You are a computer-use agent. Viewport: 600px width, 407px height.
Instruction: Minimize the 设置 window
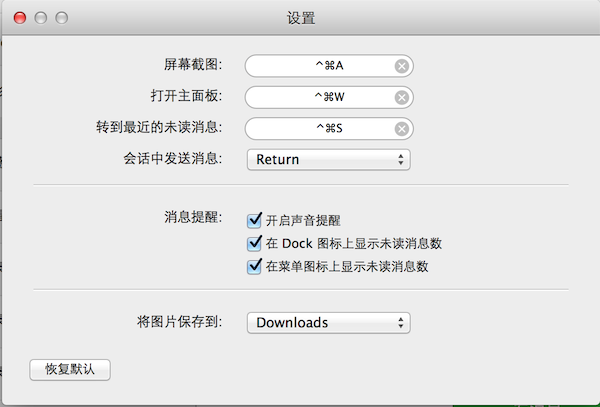point(42,18)
